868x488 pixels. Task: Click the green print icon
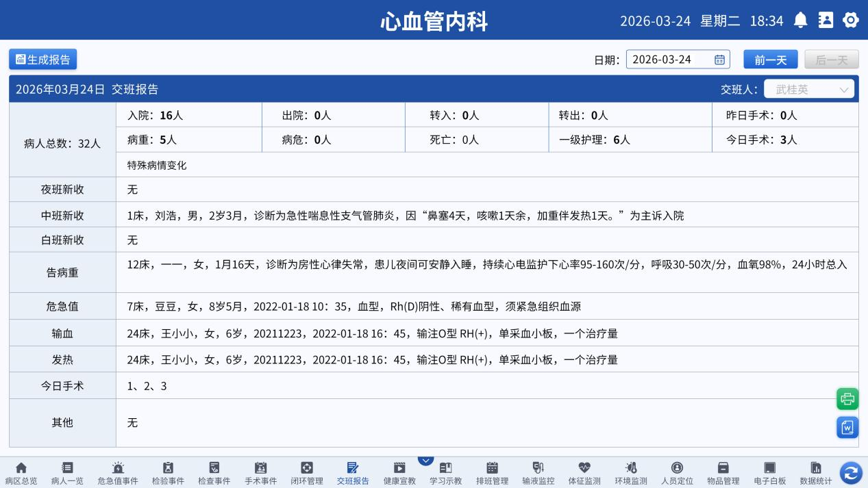coord(847,399)
